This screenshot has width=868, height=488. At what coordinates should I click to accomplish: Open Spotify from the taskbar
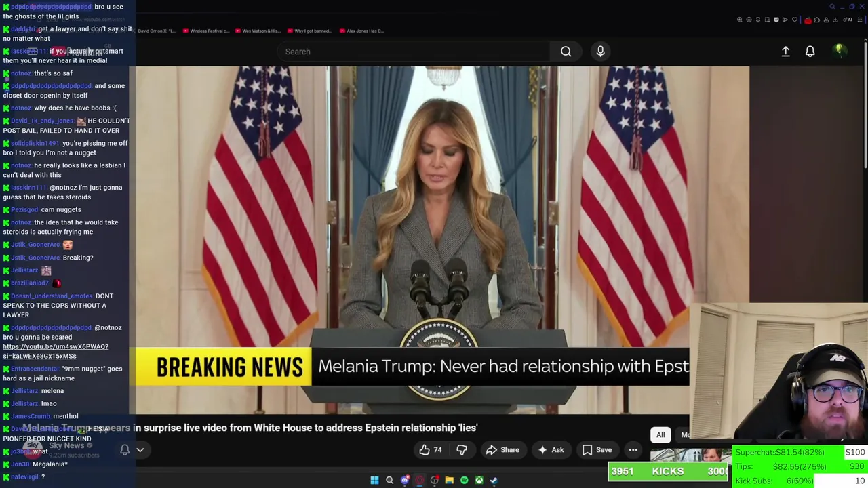pyautogui.click(x=464, y=481)
